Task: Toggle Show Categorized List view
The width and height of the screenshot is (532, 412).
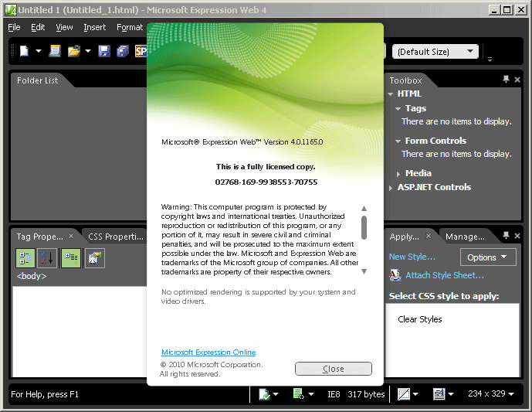Action: pos(25,258)
